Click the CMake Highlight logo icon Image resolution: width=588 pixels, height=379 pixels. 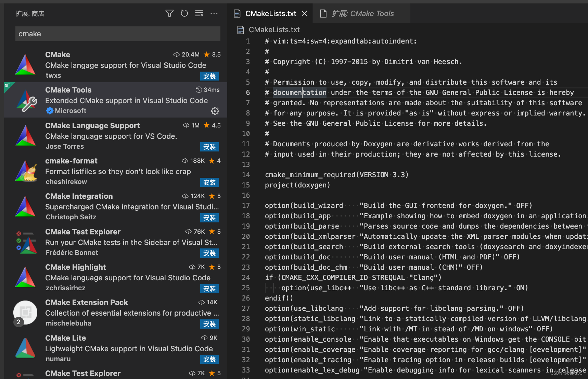pos(26,277)
